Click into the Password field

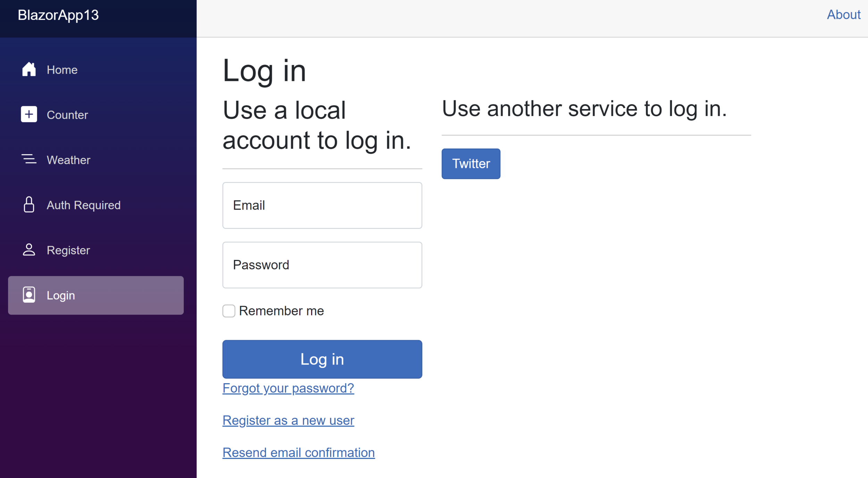coord(322,265)
